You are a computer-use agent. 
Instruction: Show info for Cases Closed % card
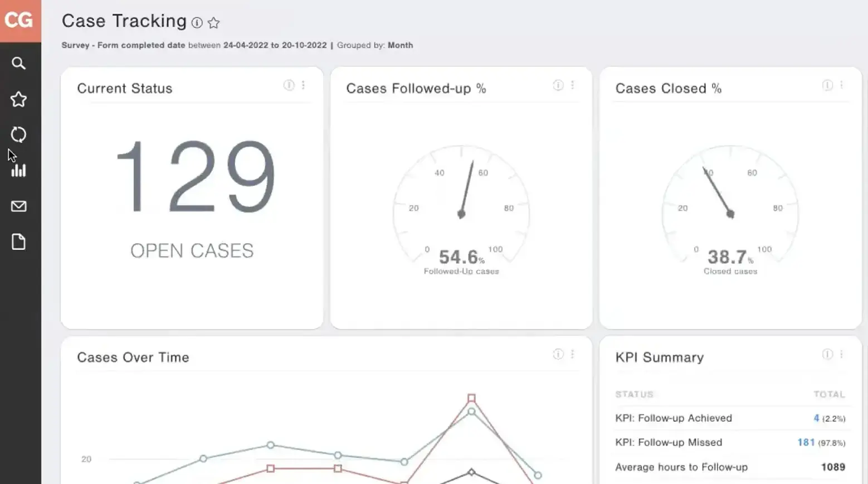(827, 85)
